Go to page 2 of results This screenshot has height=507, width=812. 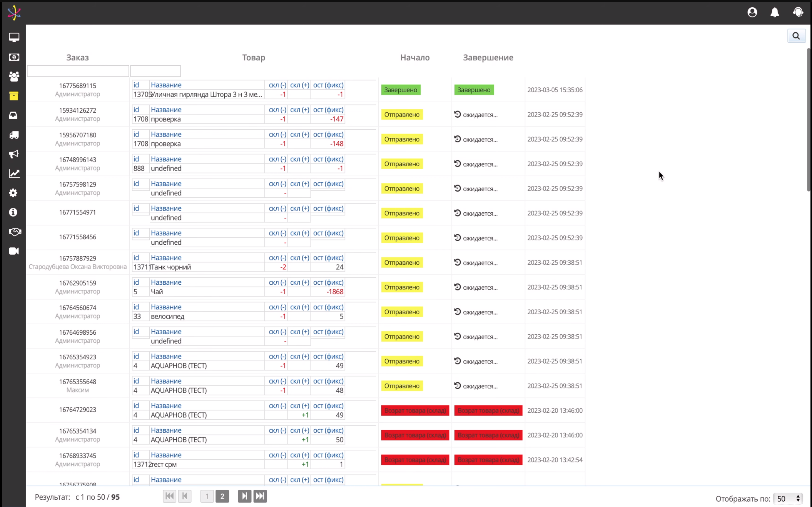222,496
